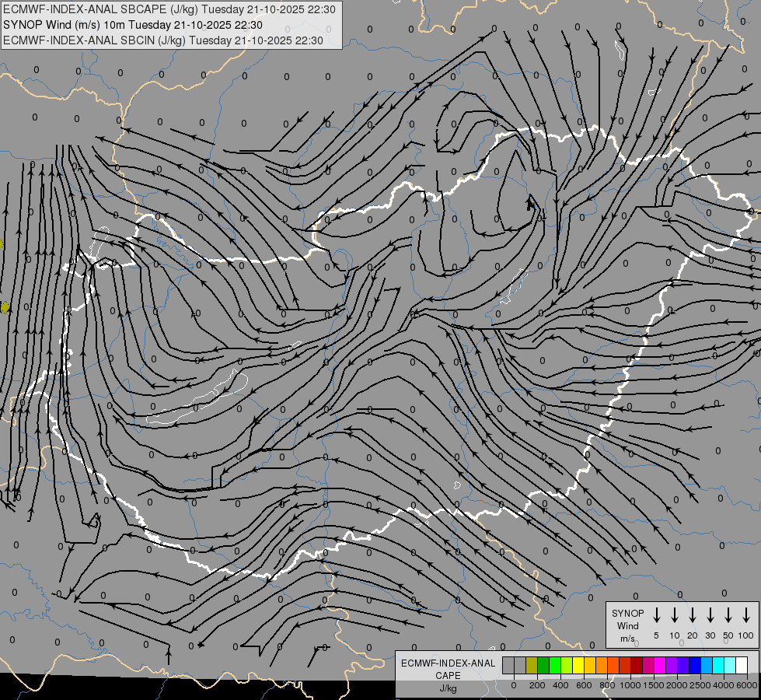Click the '4000' value on CAPE scale

click(724, 685)
